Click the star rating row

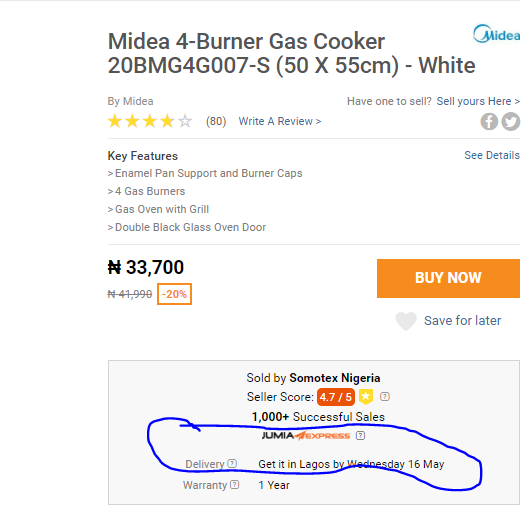[150, 121]
